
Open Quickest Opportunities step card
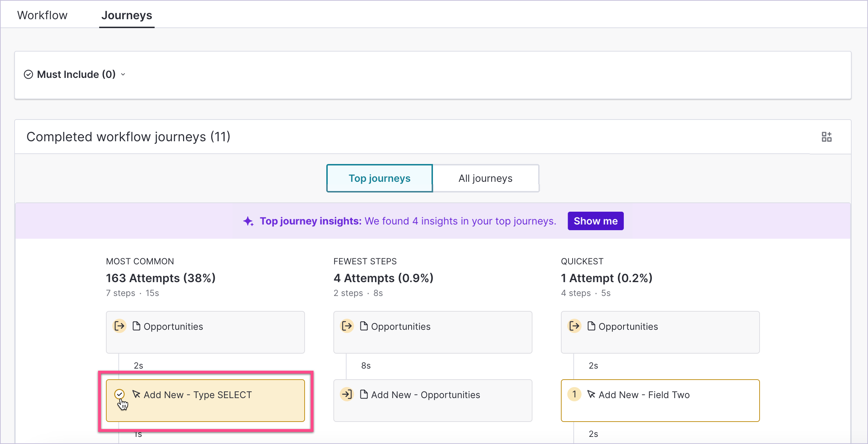pos(660,332)
